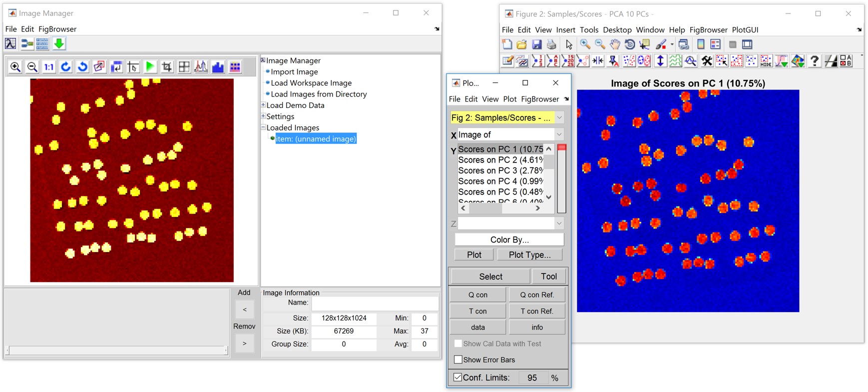Click the confidence limits value field
This screenshot has height=392, width=868.
[532, 377]
